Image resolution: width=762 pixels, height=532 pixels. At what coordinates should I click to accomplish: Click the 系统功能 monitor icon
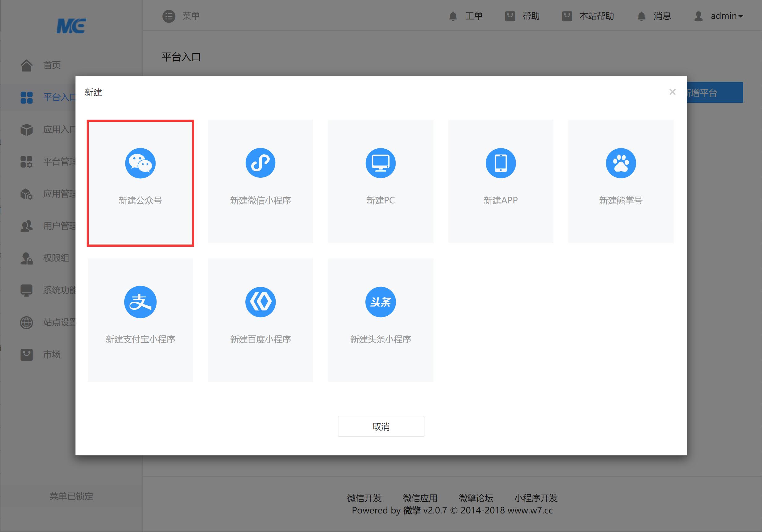click(x=27, y=291)
